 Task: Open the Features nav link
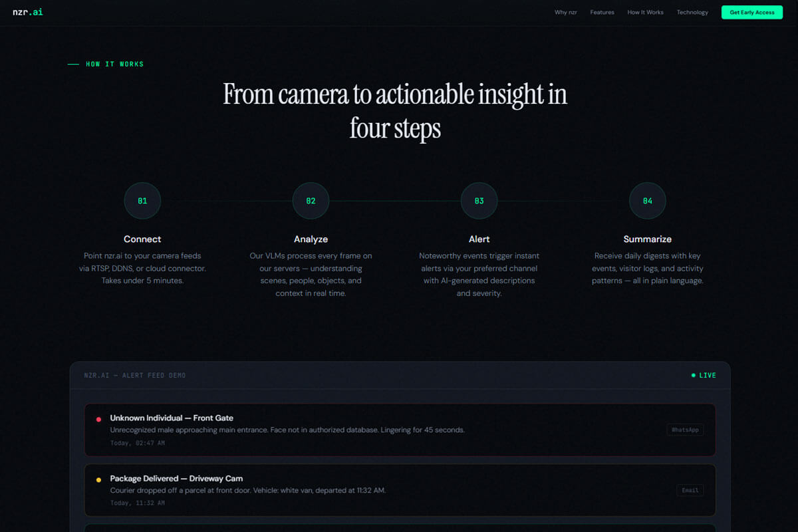[x=602, y=12]
